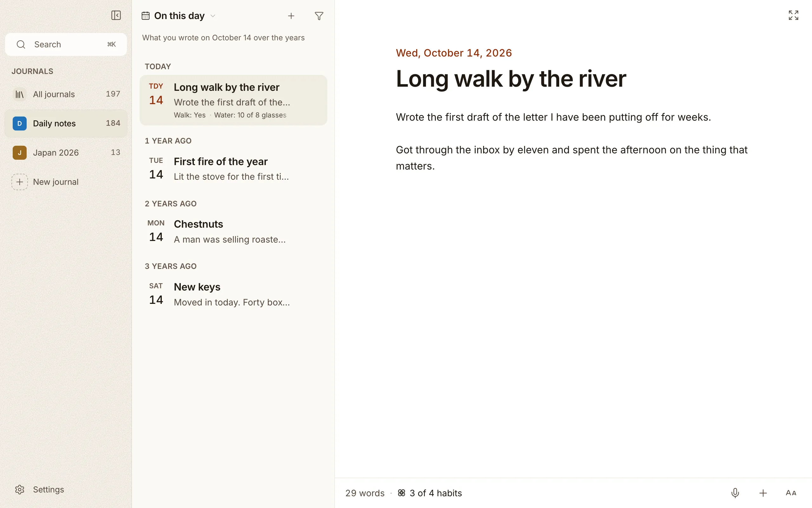This screenshot has height=508, width=812.
Task: Click the paragraph starting Wrote the first draft
Action: [x=553, y=117]
